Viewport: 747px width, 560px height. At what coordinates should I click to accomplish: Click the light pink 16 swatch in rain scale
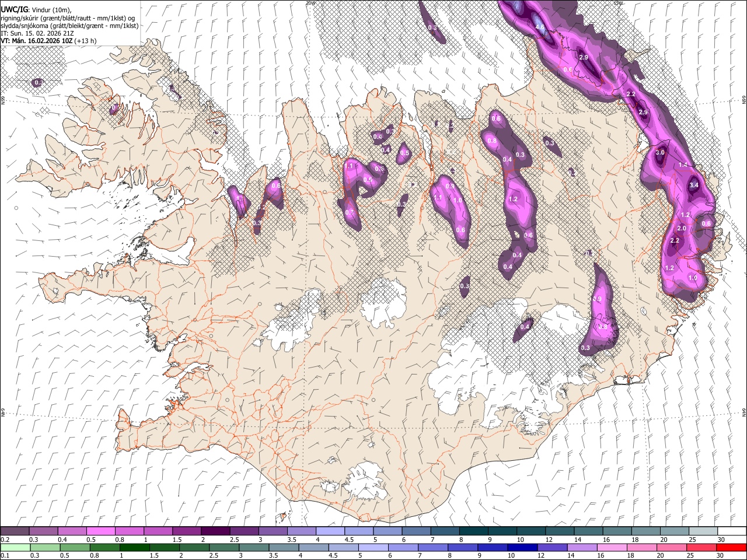pos(612,548)
